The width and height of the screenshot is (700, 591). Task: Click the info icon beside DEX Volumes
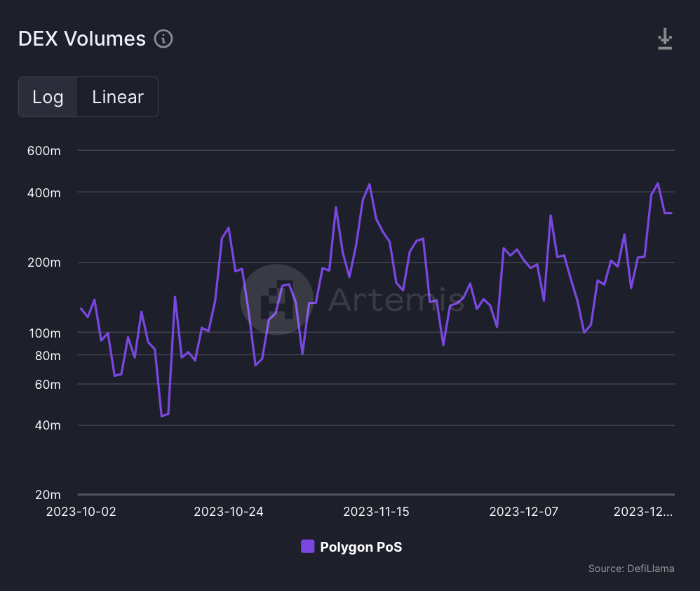click(163, 39)
